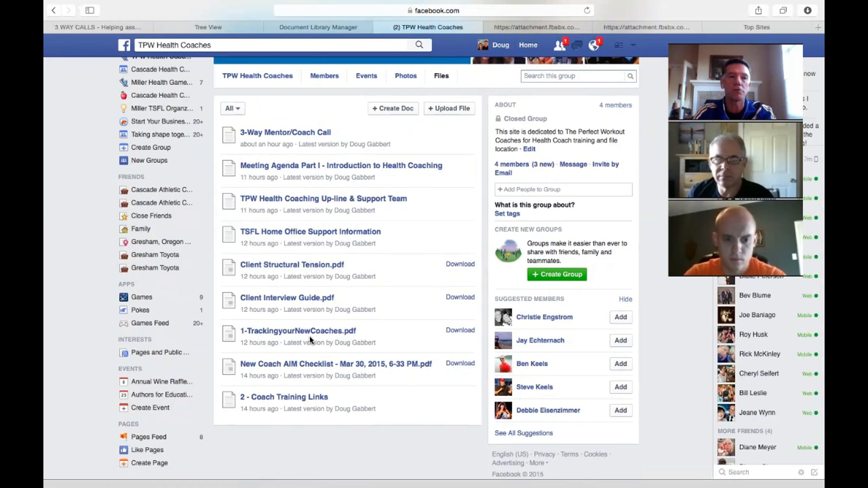868x488 pixels.
Task: Open notifications globe icon
Action: pyautogui.click(x=593, y=46)
